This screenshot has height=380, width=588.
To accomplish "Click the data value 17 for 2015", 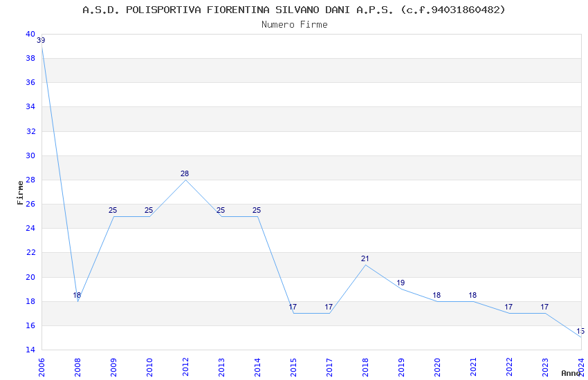I will click(293, 307).
